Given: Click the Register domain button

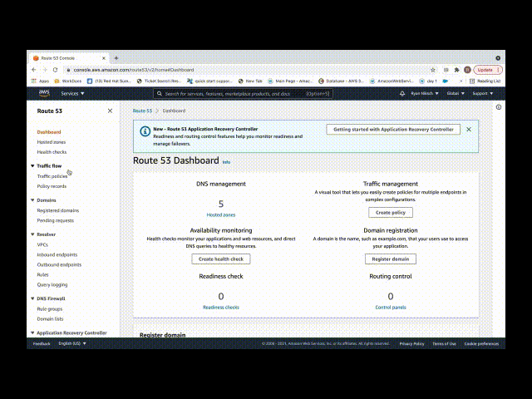Looking at the screenshot, I should coord(391,259).
